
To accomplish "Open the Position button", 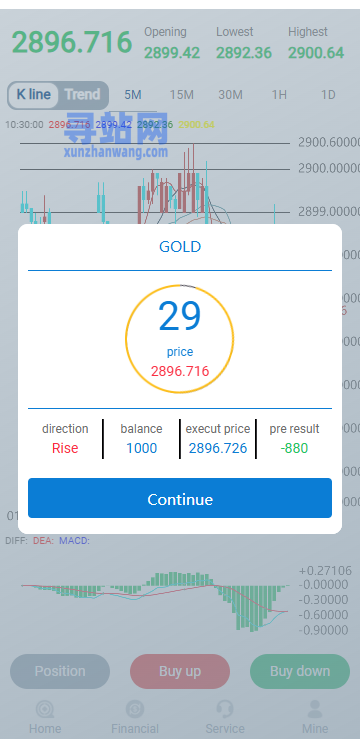I will coord(60,671).
